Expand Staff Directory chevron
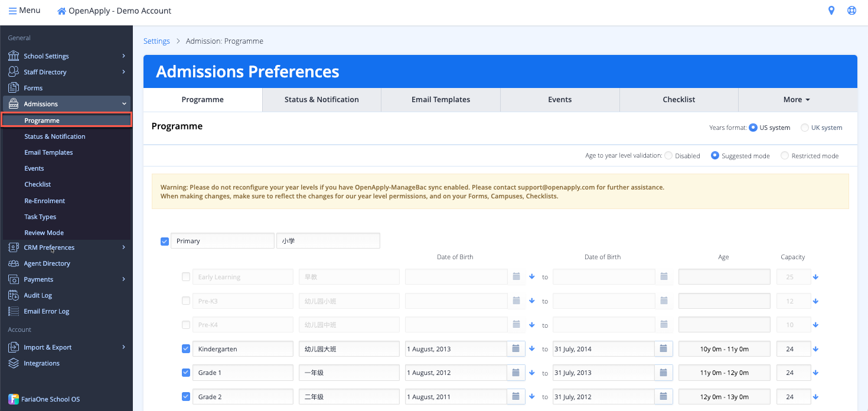Viewport: 868px width, 411px height. tap(123, 72)
